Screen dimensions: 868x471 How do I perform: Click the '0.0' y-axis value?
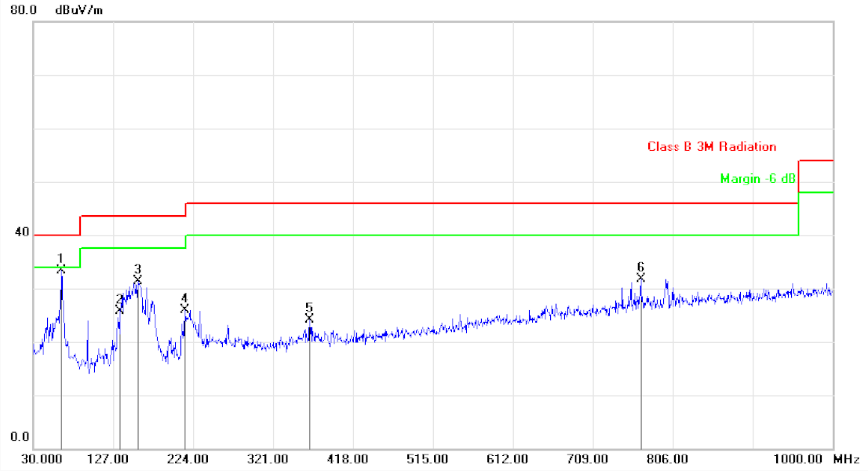point(20,436)
